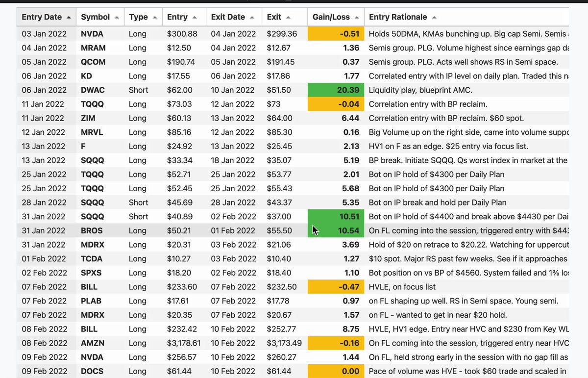588x378 pixels.
Task: Sort by Gain/Loss column arrow
Action: [x=357, y=18]
